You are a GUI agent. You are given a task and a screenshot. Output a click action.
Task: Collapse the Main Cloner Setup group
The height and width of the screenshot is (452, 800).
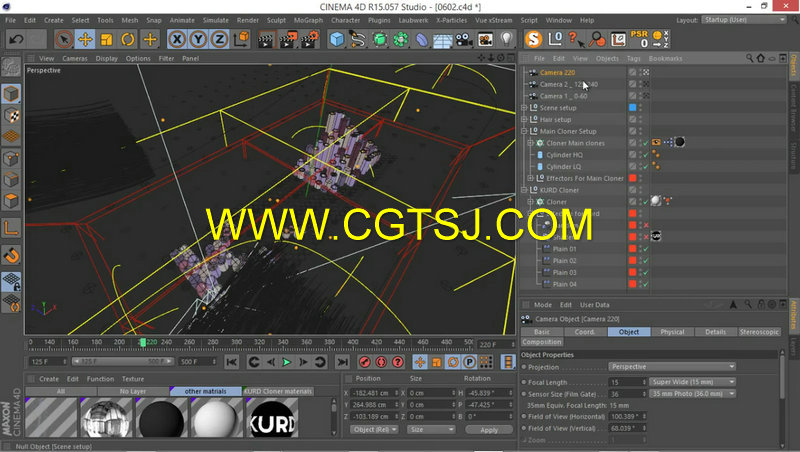point(524,131)
